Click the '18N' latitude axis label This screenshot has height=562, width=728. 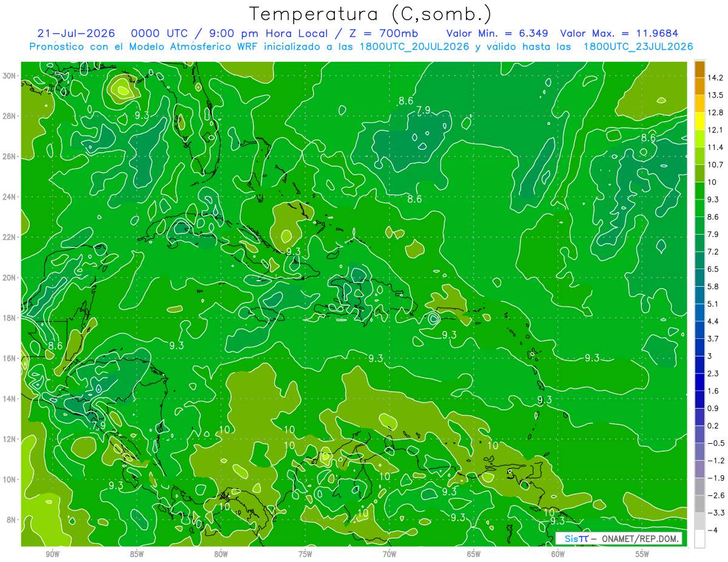[x=10, y=318]
